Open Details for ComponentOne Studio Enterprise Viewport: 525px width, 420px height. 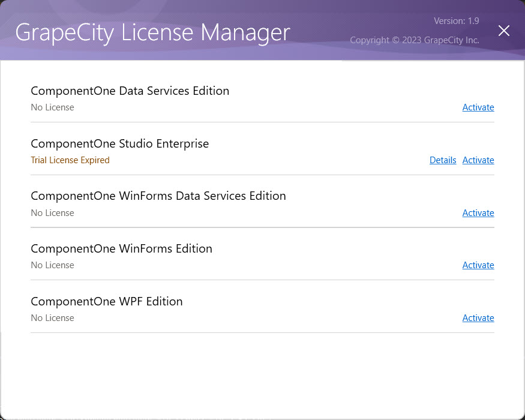coord(443,160)
